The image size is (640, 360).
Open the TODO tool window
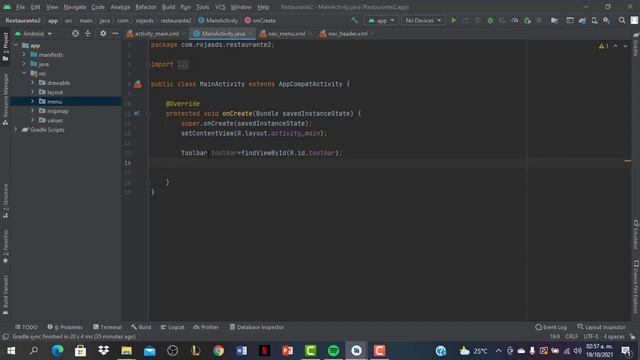point(26,327)
